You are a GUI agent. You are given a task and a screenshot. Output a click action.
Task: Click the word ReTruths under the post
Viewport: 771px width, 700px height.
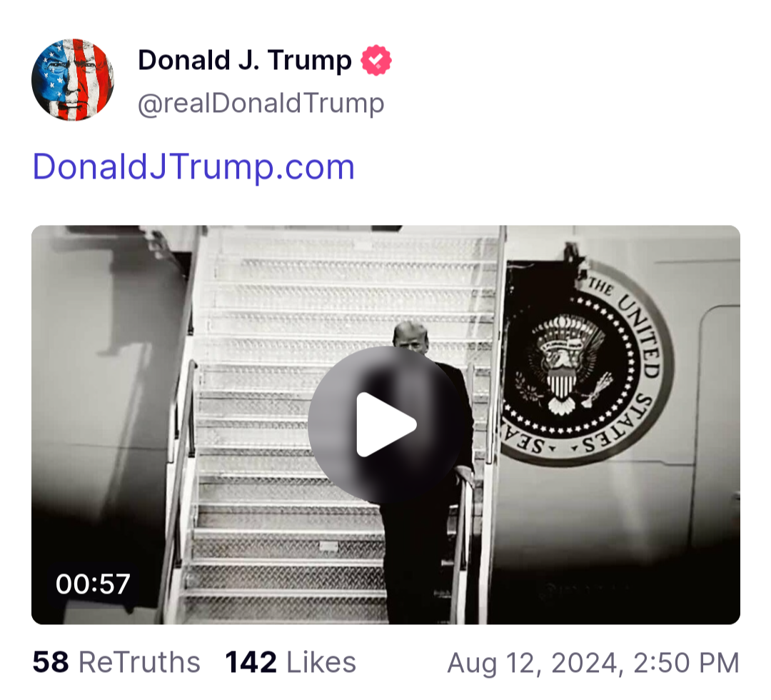point(140,662)
